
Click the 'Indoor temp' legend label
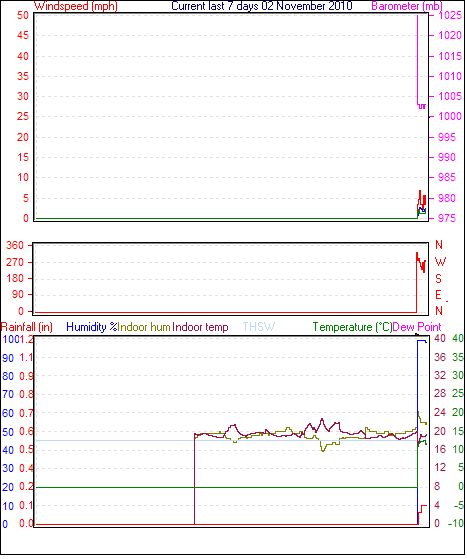point(200,327)
